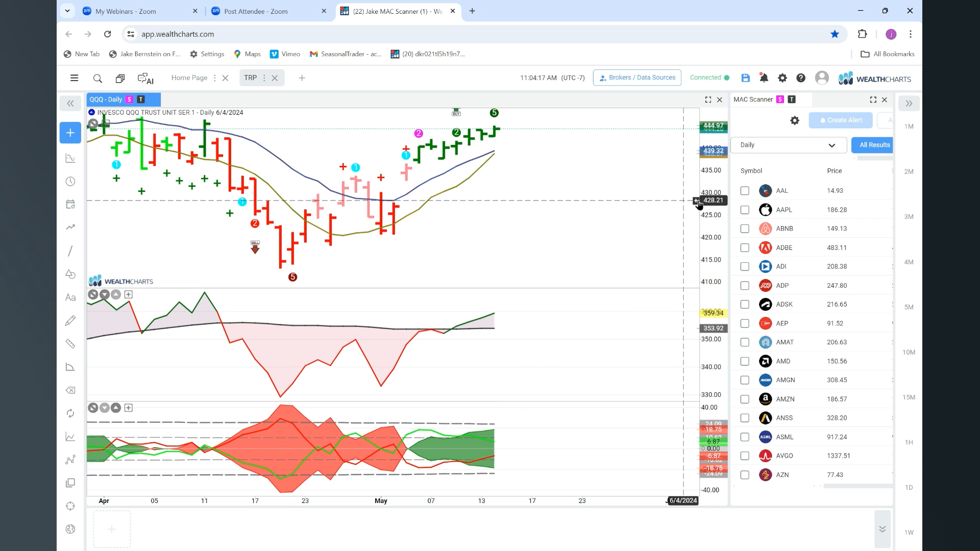Open the Maps bookmark
Screen dimensions: 980x551
247,54
